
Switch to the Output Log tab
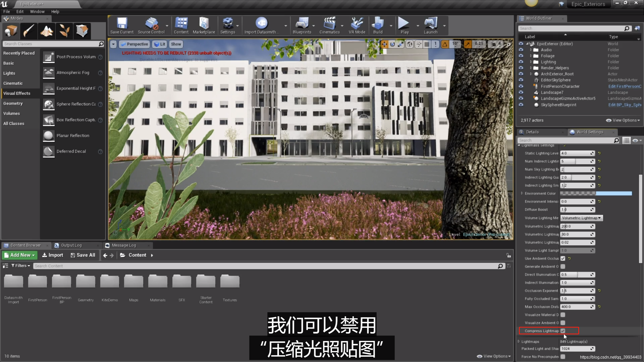click(x=71, y=245)
